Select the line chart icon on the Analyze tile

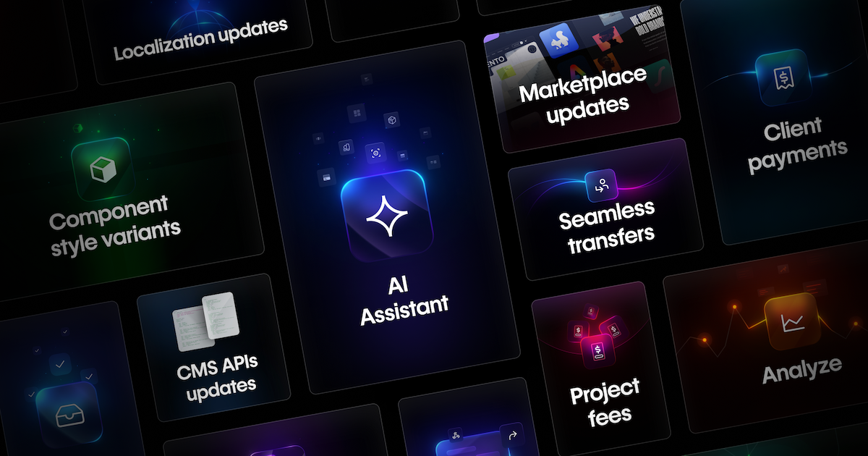792,324
